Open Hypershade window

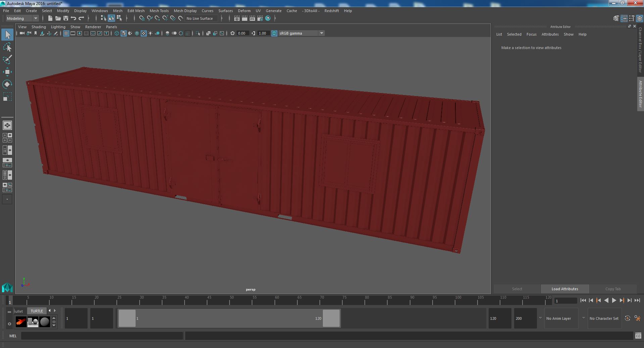(268, 18)
